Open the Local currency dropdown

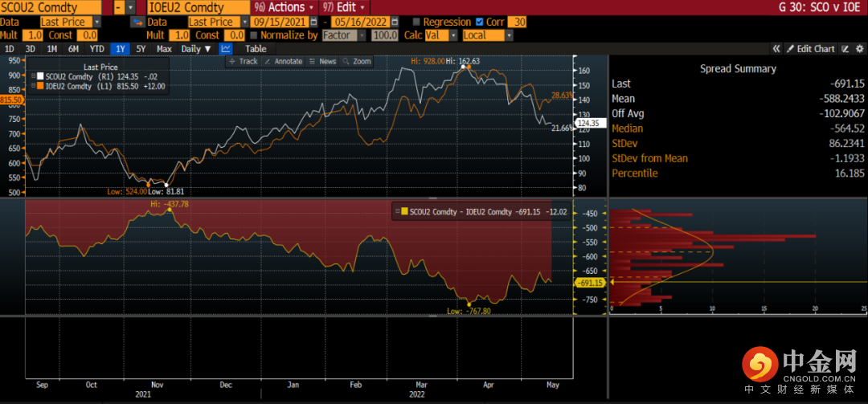pos(509,35)
